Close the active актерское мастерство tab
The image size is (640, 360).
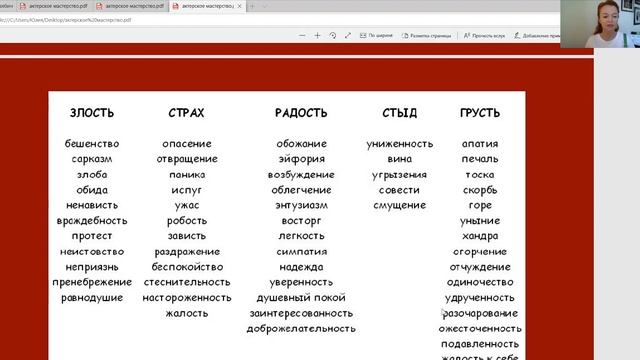tap(240, 6)
